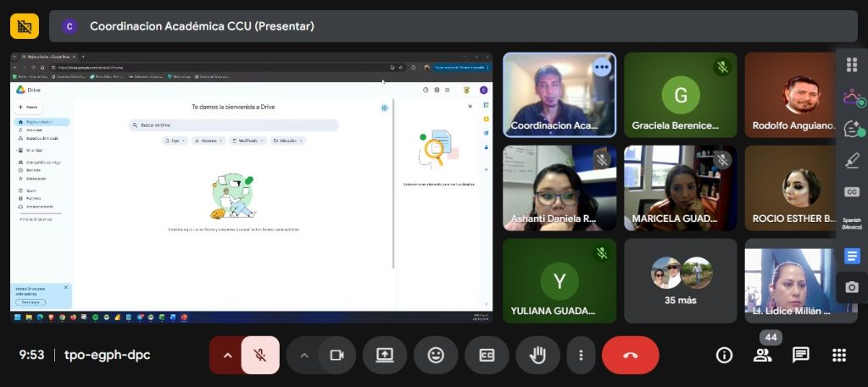Screen dimensions: 868x387
Task: Select Spanish (Mexico) caption language
Action: [x=852, y=224]
